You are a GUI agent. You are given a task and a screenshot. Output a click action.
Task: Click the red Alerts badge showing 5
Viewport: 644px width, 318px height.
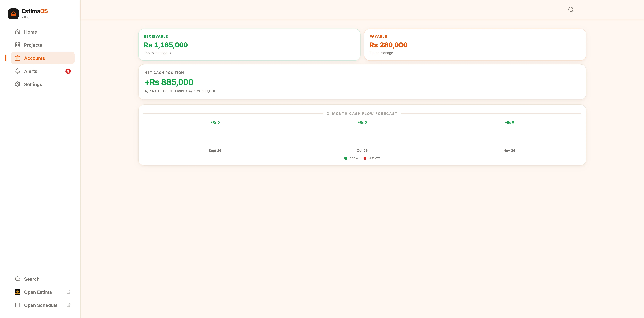68,71
